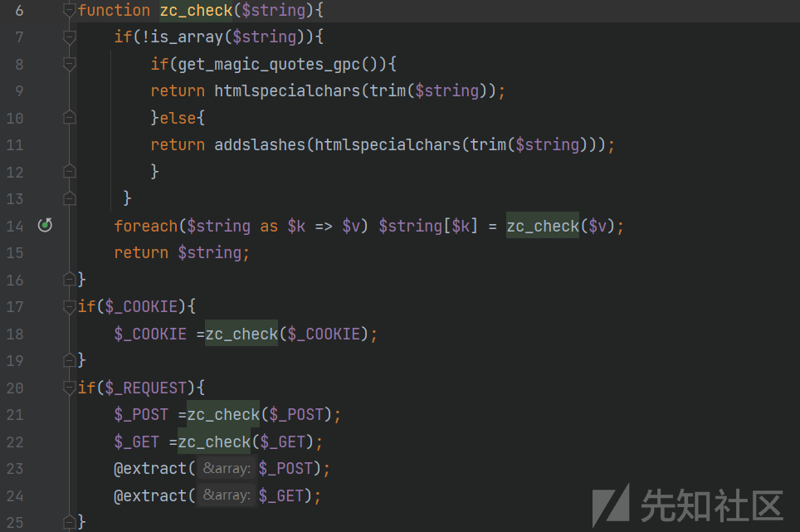Click line number 24 in the gutter
This screenshot has width=800, height=532.
15,495
